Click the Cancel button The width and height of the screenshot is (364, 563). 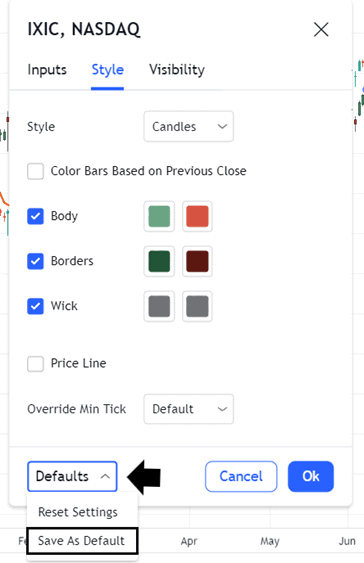pos(241,476)
